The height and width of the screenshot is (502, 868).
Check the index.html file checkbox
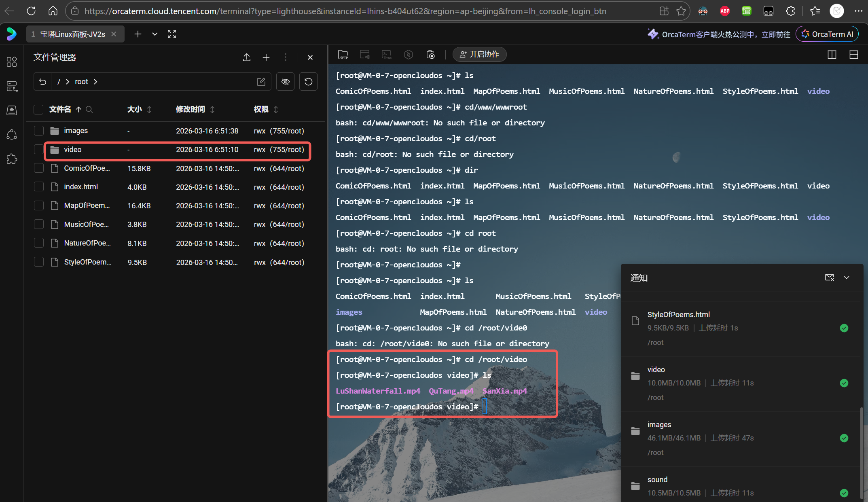point(39,187)
